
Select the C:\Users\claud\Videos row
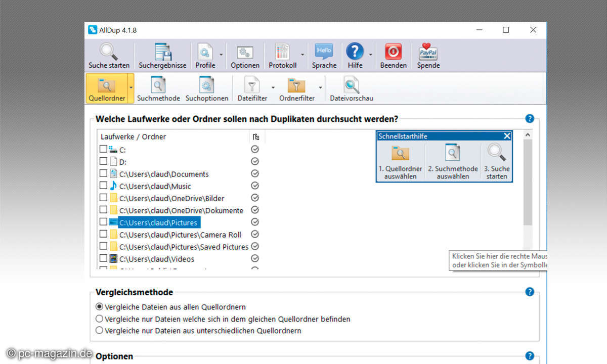tap(157, 259)
